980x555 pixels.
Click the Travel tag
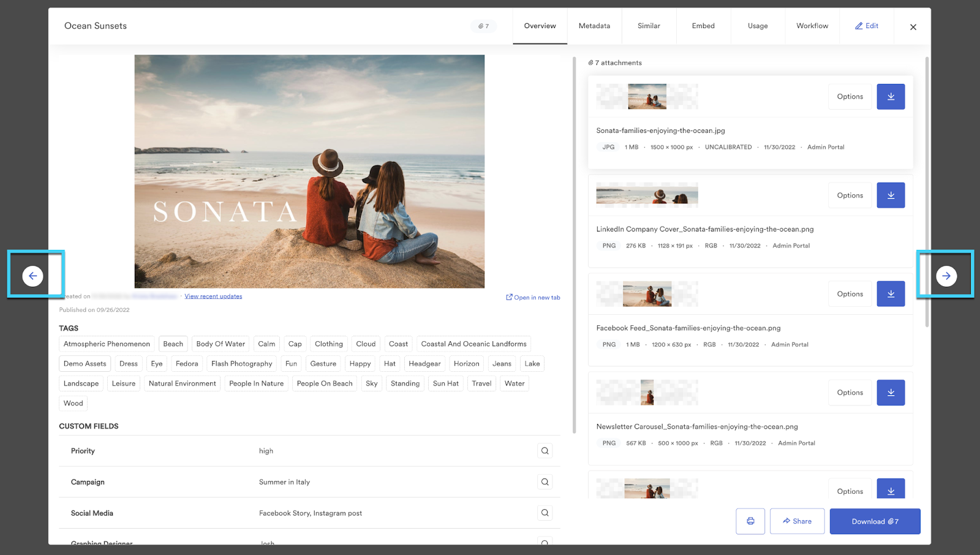[481, 383]
